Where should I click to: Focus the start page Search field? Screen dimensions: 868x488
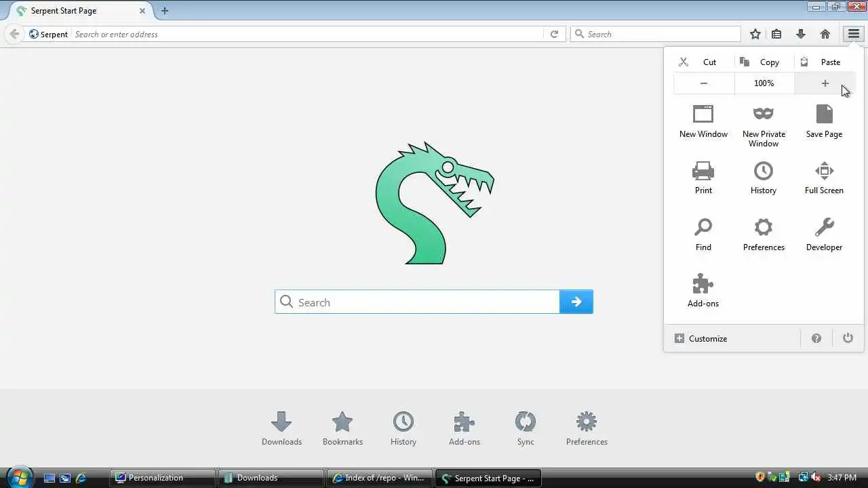417,302
